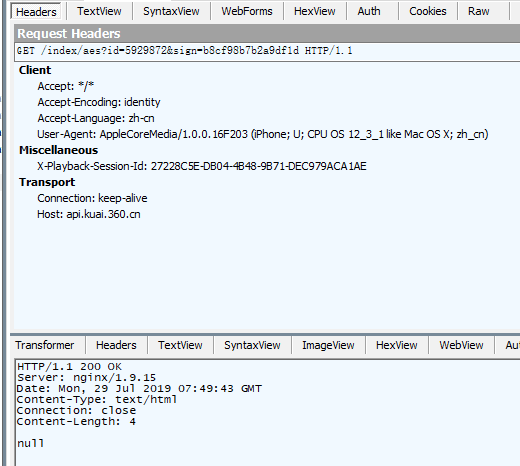Select Accept-Language: zh-cn header

[x=96, y=118]
